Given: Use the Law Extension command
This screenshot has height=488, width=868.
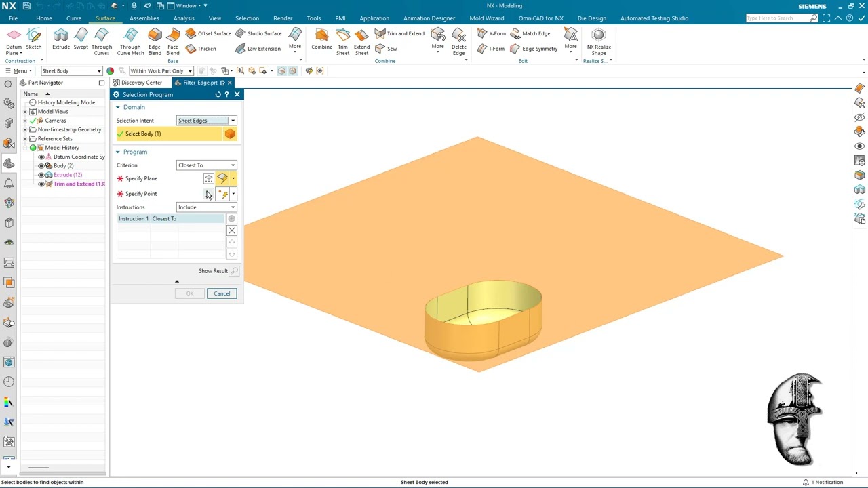Looking at the screenshot, I should (258, 49).
